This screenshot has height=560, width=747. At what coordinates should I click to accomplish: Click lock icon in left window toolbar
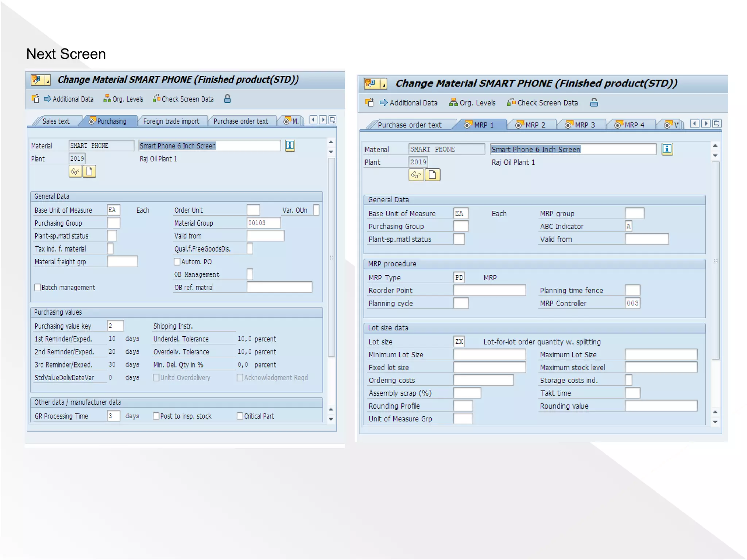227,99
